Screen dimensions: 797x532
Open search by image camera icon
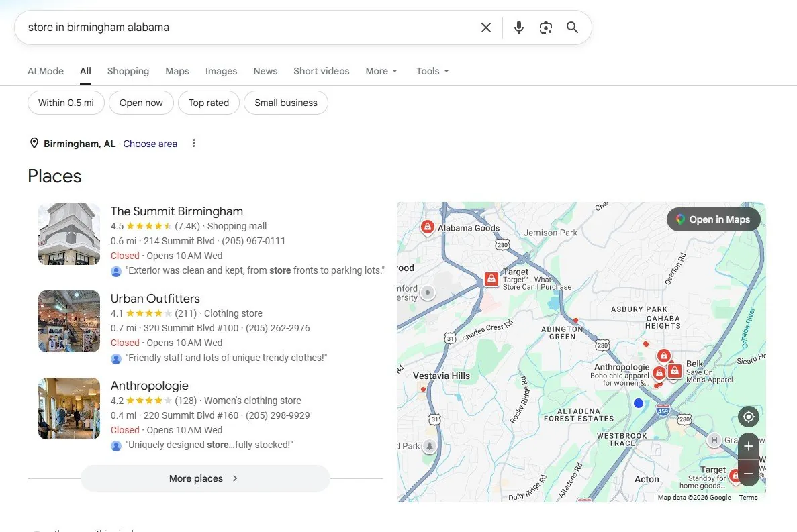click(x=545, y=28)
